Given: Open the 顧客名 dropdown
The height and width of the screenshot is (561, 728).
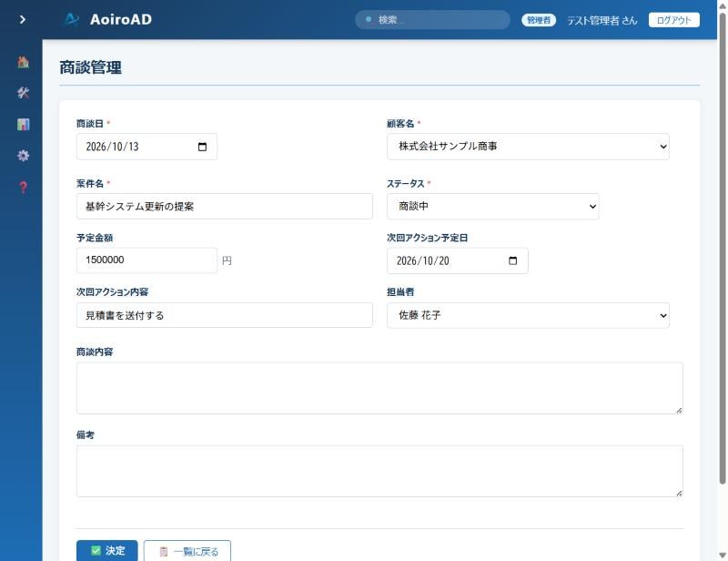Looking at the screenshot, I should (528, 147).
